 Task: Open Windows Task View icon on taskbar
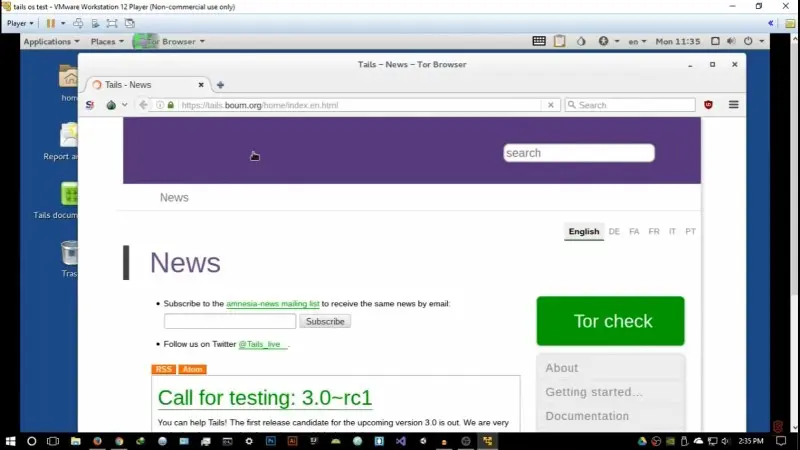pos(53,441)
